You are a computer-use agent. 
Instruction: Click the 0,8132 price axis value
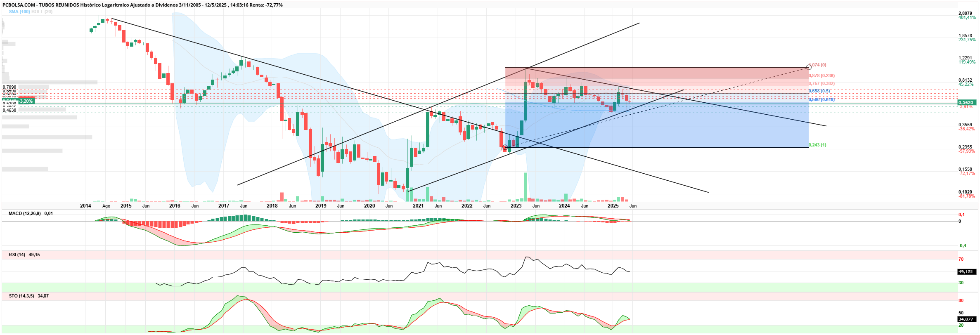965,80
